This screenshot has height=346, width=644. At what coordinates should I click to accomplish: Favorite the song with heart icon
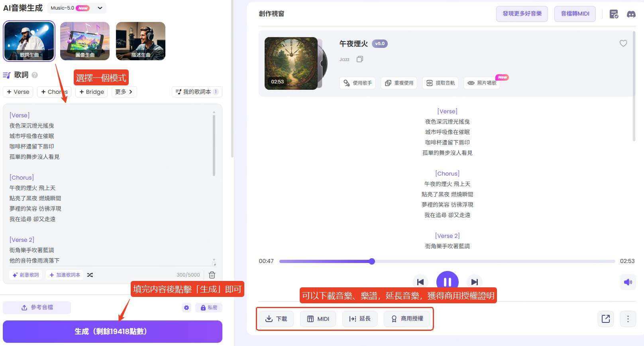623,43
